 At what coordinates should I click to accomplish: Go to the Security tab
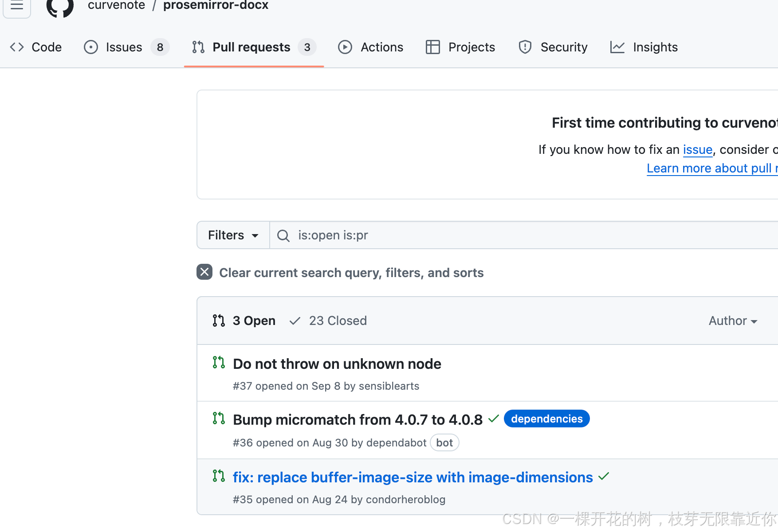point(553,47)
